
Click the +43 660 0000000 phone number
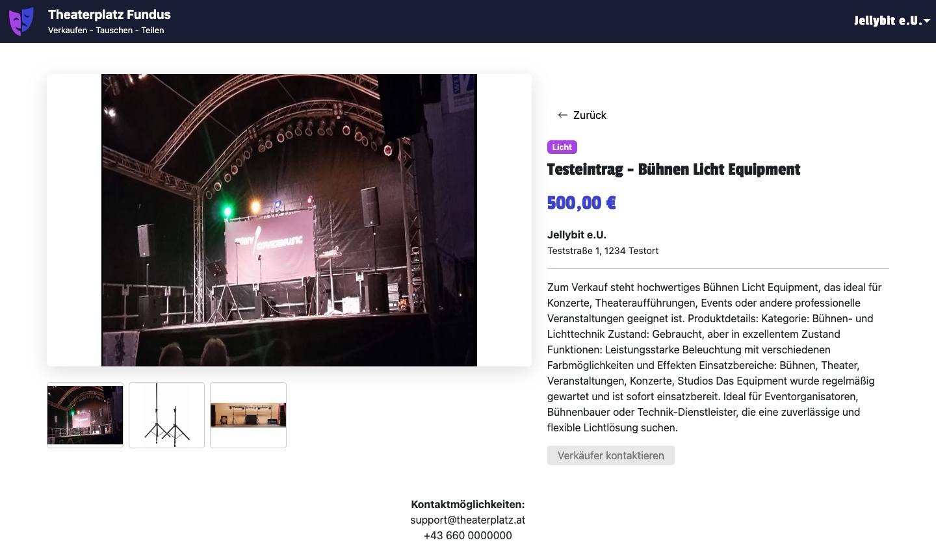[x=467, y=535]
